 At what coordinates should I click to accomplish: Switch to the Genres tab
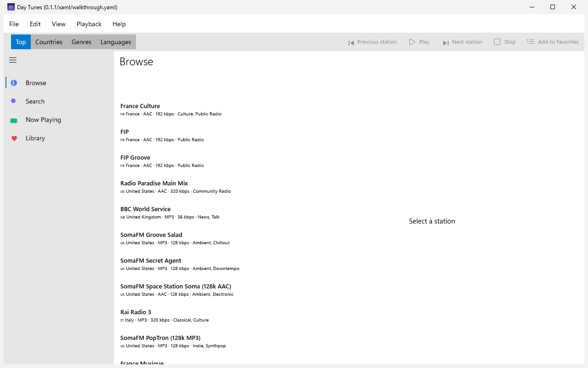pos(81,42)
